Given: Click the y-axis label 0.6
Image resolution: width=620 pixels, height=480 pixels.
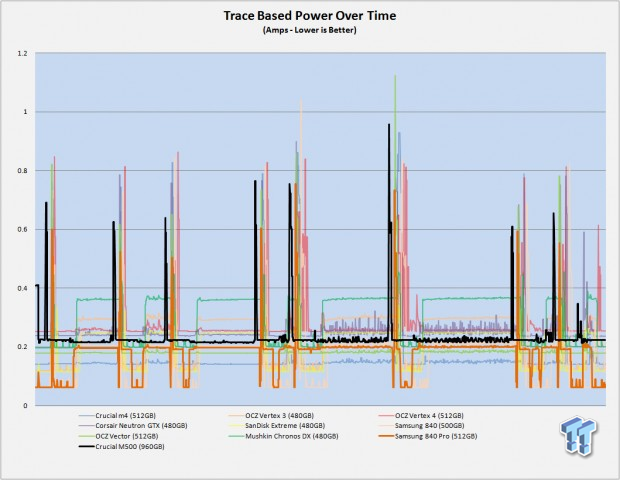Looking at the screenshot, I should tap(23, 229).
